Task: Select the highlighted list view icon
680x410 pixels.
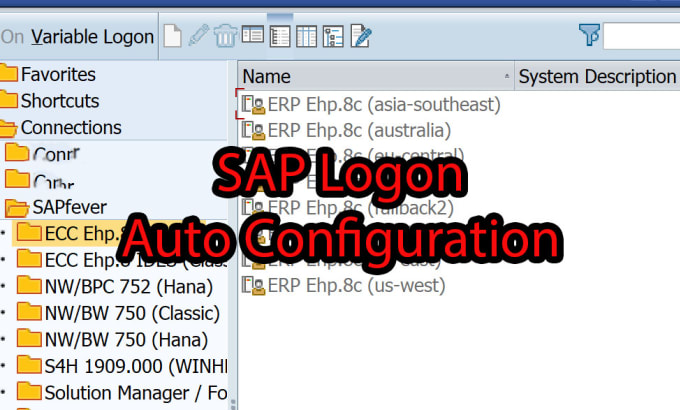Action: (280, 36)
